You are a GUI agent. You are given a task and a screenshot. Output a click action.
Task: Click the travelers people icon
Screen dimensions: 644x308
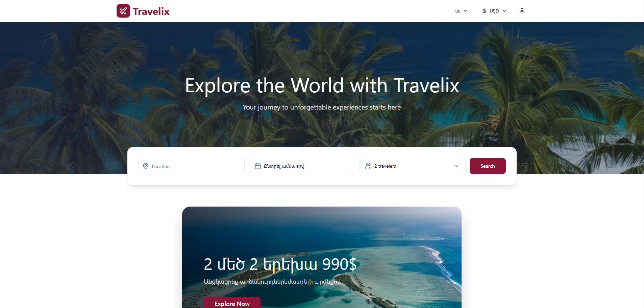pos(368,166)
